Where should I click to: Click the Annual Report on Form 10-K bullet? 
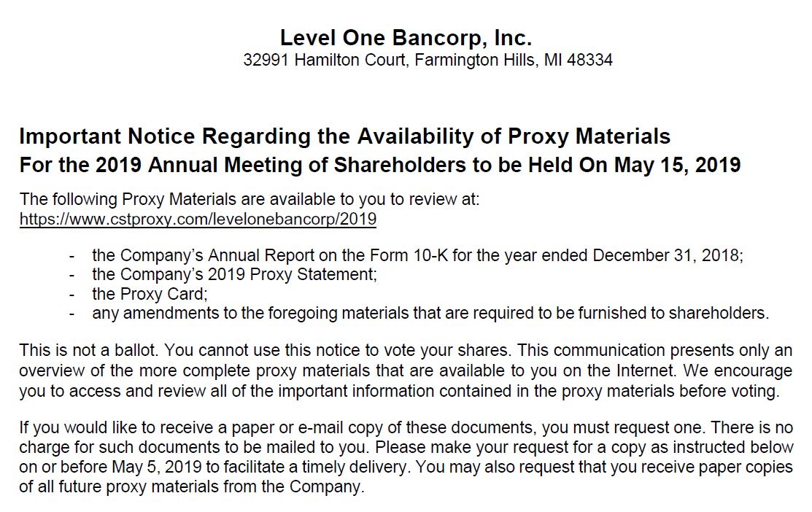pyautogui.click(x=417, y=256)
